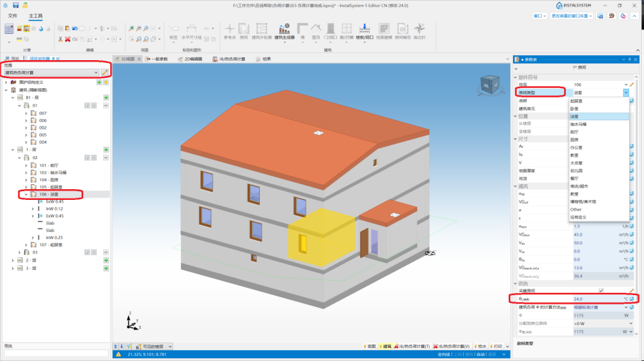Click the 房间编号 room numbering icon
Screen dimensions: 644x361
coord(404,32)
